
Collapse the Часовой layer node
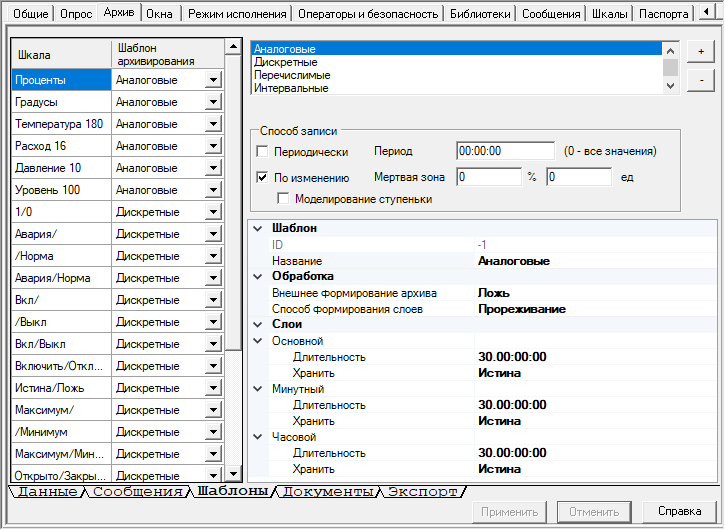[258, 437]
